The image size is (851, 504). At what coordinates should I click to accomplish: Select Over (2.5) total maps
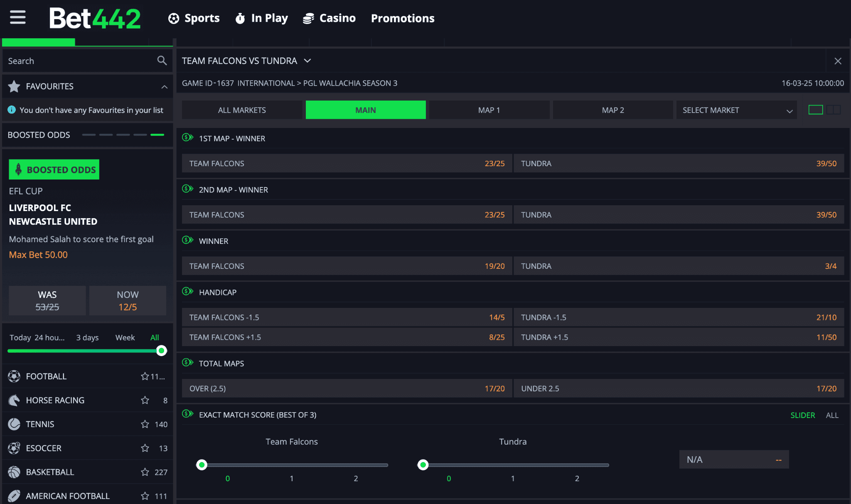click(347, 388)
